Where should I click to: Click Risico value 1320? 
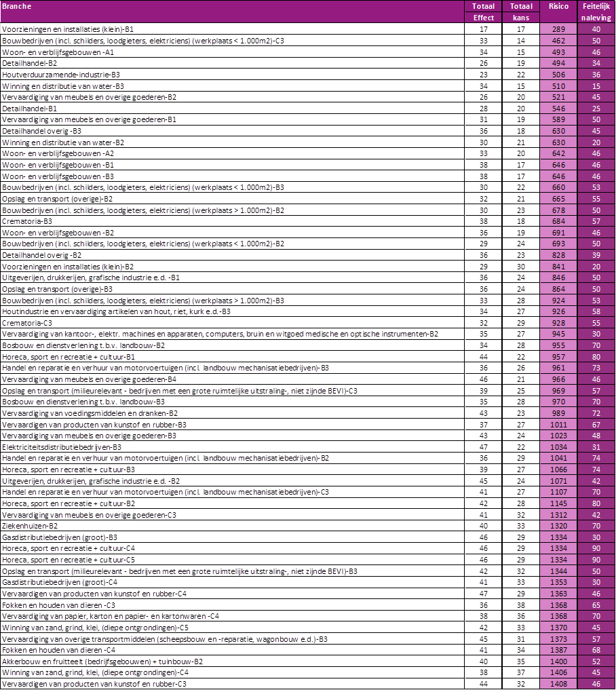[x=558, y=526]
